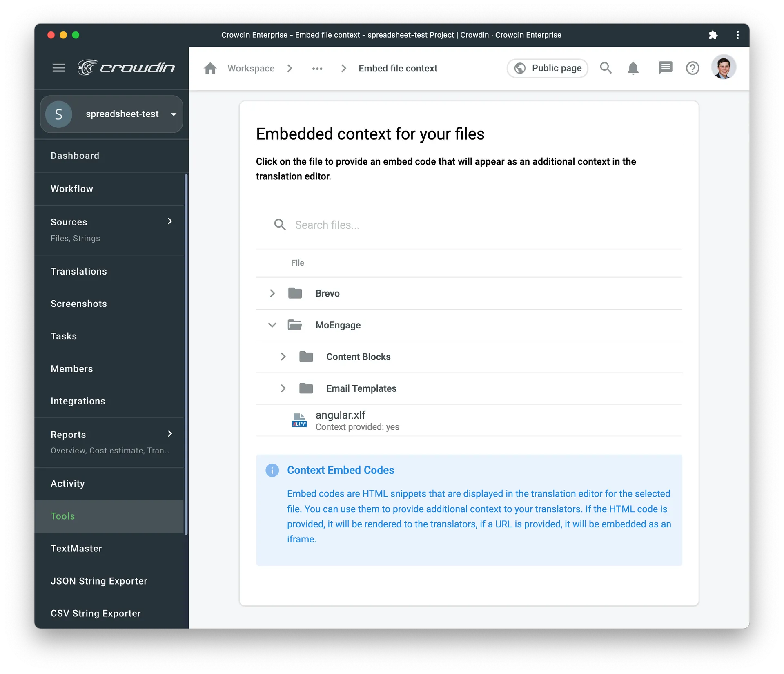Click the Email Templates folder icon

click(x=306, y=388)
